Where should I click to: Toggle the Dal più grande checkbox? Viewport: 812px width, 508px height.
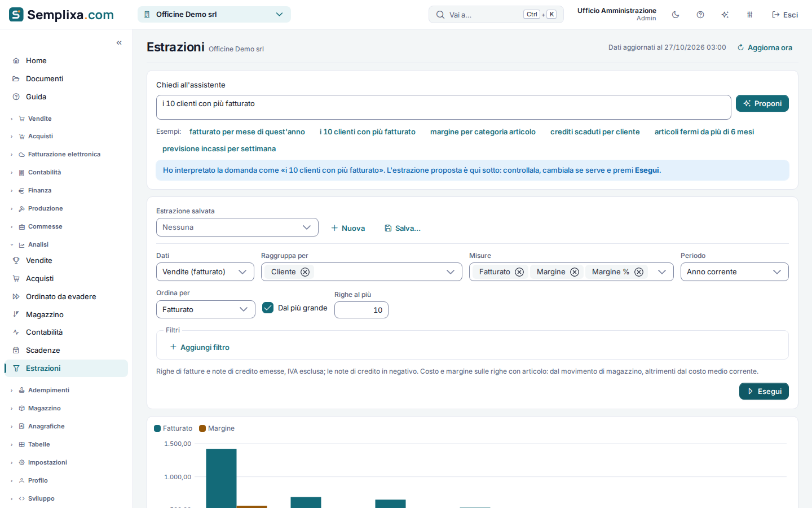[x=268, y=308]
